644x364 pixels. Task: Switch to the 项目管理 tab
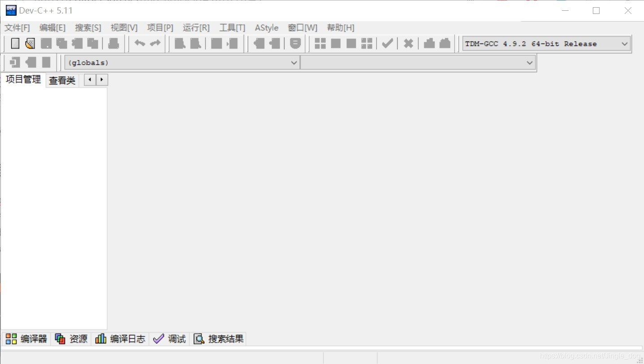pos(23,80)
